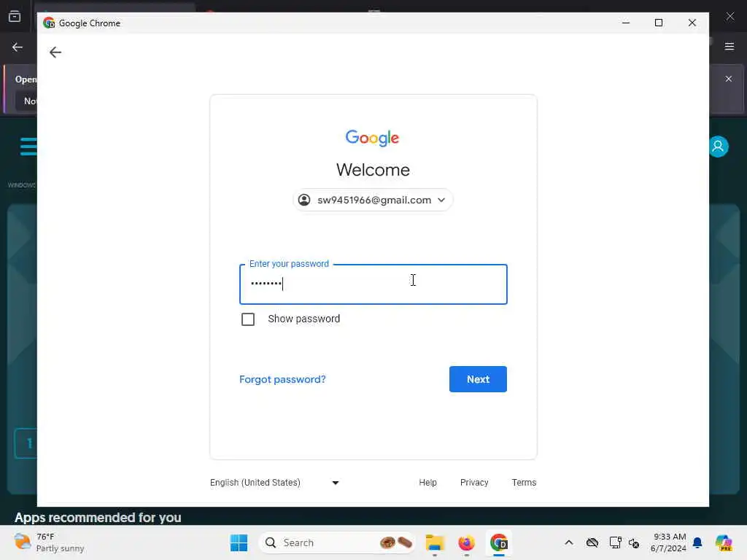The image size is (747, 560).
Task: Open the tab overview icon in the background window
Action: pyautogui.click(x=15, y=17)
